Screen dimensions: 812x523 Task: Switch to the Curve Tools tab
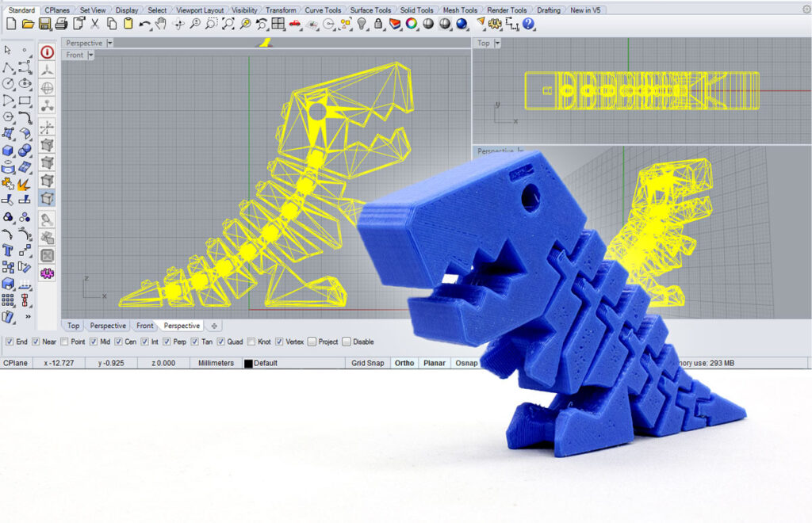(324, 10)
